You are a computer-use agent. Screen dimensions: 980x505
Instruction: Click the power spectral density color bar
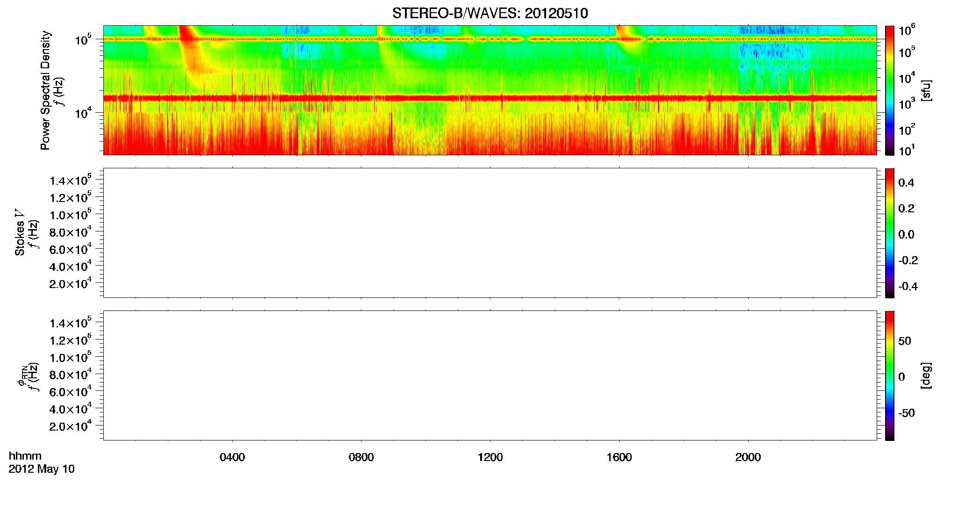(x=890, y=90)
